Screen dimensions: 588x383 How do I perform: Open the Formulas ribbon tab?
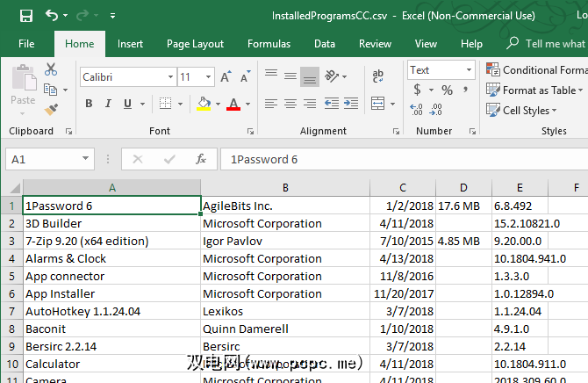pyautogui.click(x=269, y=44)
